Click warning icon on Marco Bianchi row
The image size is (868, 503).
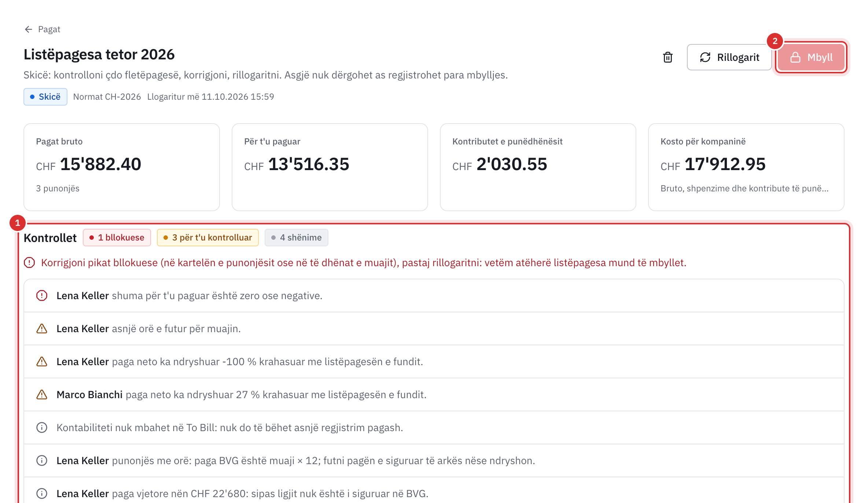click(x=42, y=394)
